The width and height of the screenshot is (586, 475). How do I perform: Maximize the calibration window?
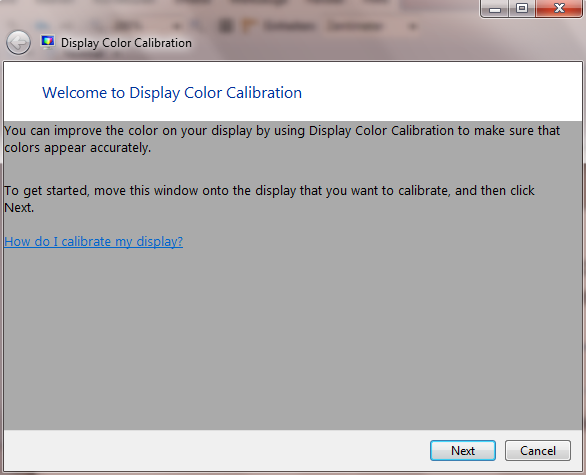(x=522, y=8)
